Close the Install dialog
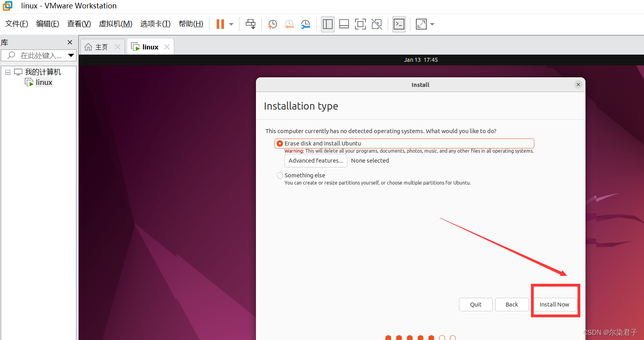644x340 pixels. pos(578,85)
